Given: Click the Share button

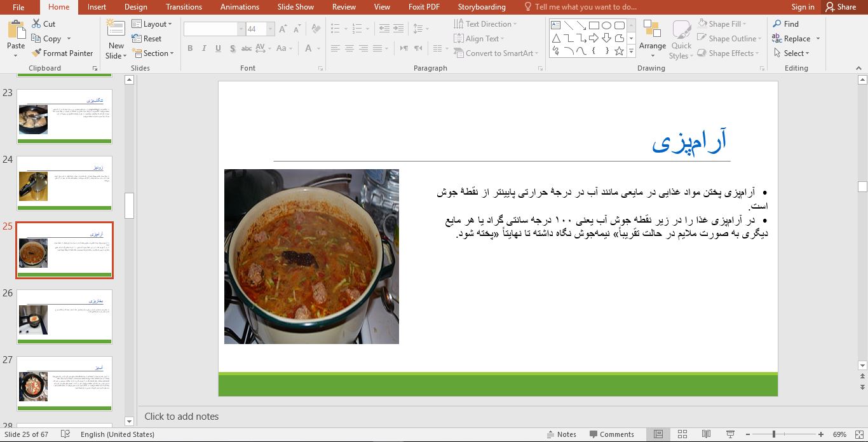Looking at the screenshot, I should tap(841, 7).
